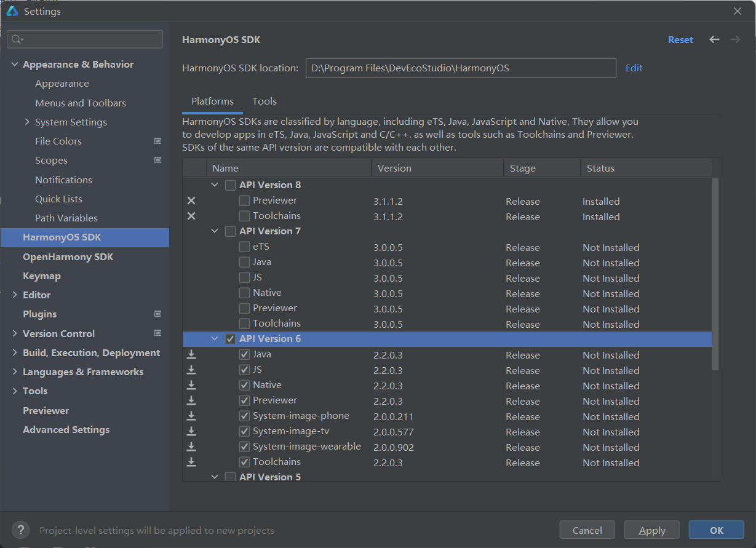Click the download icon for System-image-tv
The image size is (756, 548).
191,431
